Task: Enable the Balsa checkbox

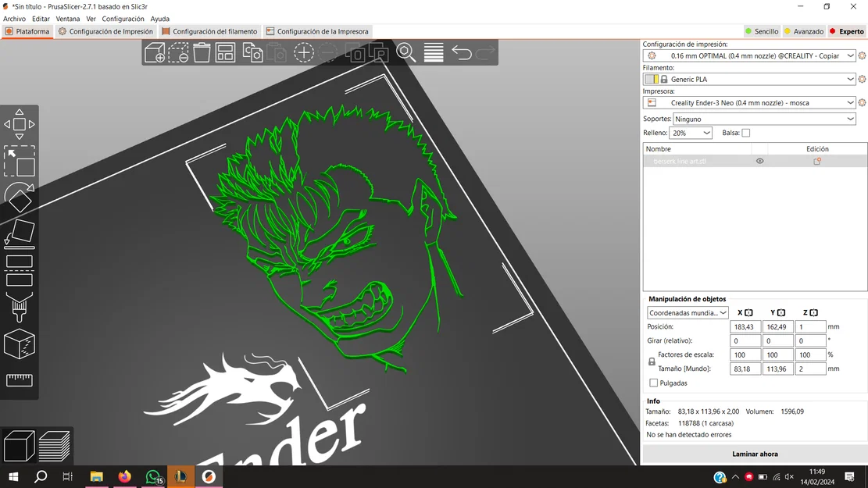Action: pyautogui.click(x=745, y=133)
